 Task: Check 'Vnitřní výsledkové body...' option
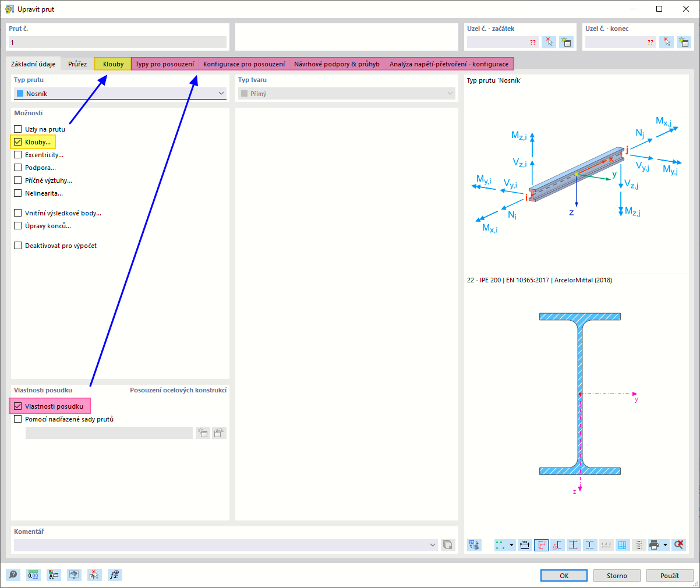tap(18, 213)
